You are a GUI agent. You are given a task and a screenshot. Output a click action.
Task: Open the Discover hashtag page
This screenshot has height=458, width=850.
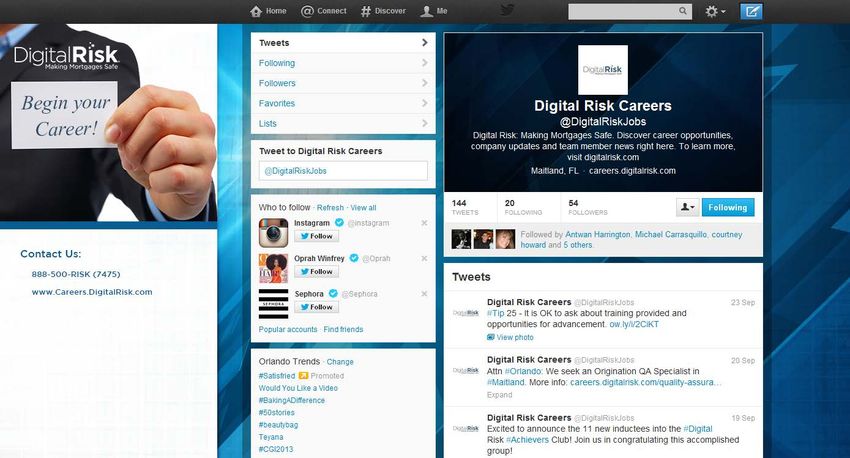[x=383, y=11]
